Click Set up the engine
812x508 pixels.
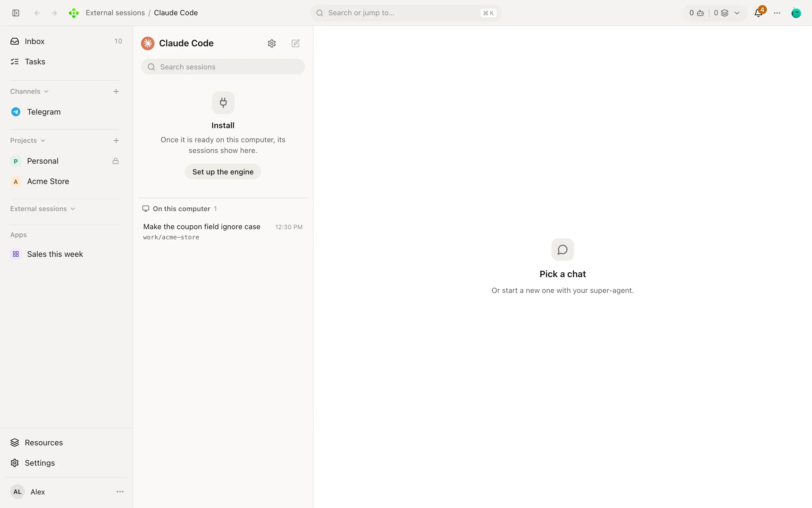pyautogui.click(x=223, y=172)
